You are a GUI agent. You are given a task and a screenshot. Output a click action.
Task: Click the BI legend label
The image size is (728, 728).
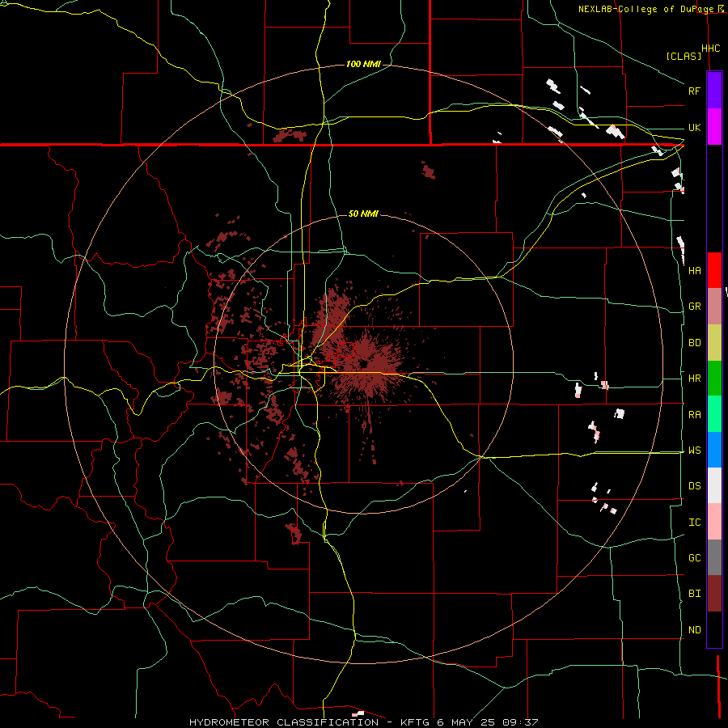[x=694, y=594]
